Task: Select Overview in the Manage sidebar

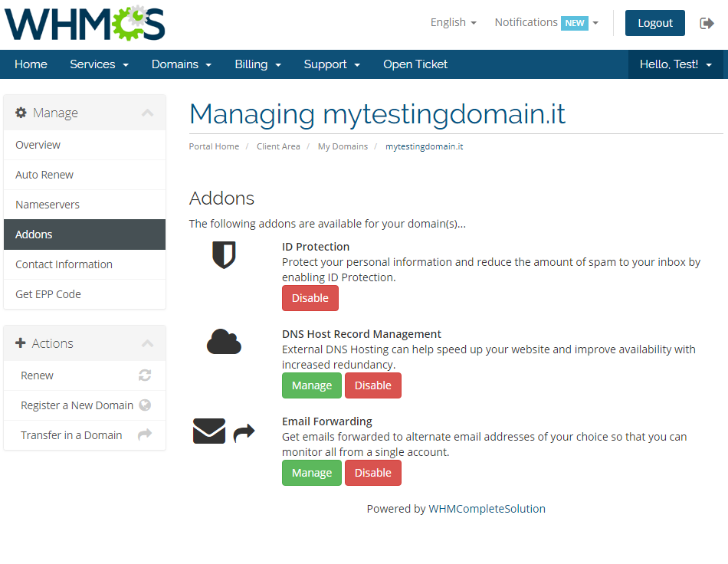Action: (84, 145)
